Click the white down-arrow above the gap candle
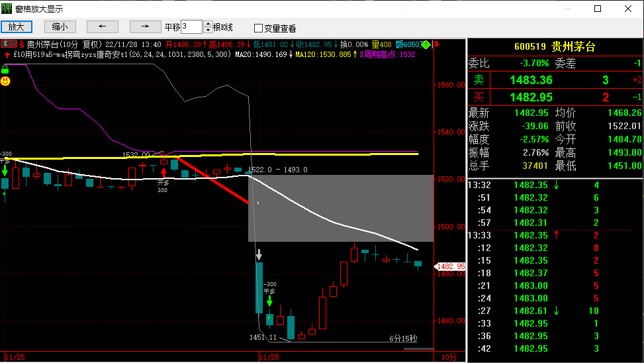Viewport: 644px width, 363px height. (259, 254)
